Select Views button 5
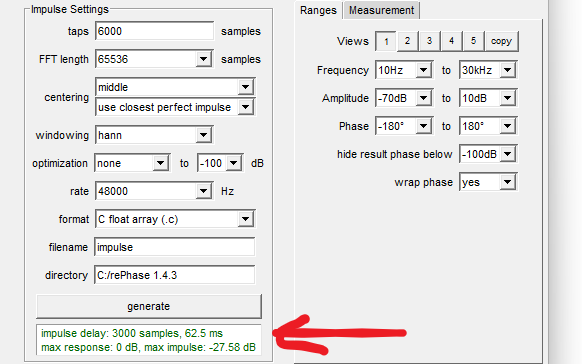This screenshot has width=582, height=364. pos(473,41)
